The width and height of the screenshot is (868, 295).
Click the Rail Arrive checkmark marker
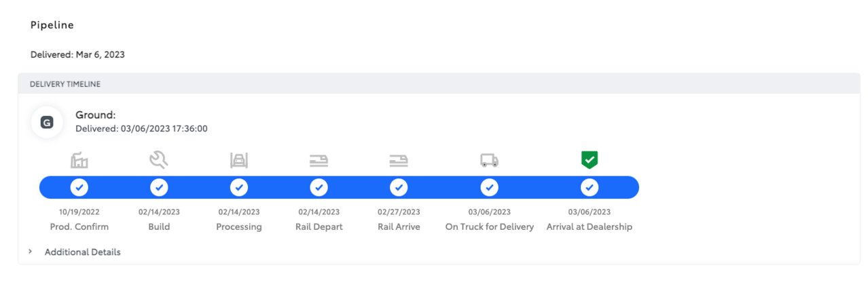399,187
